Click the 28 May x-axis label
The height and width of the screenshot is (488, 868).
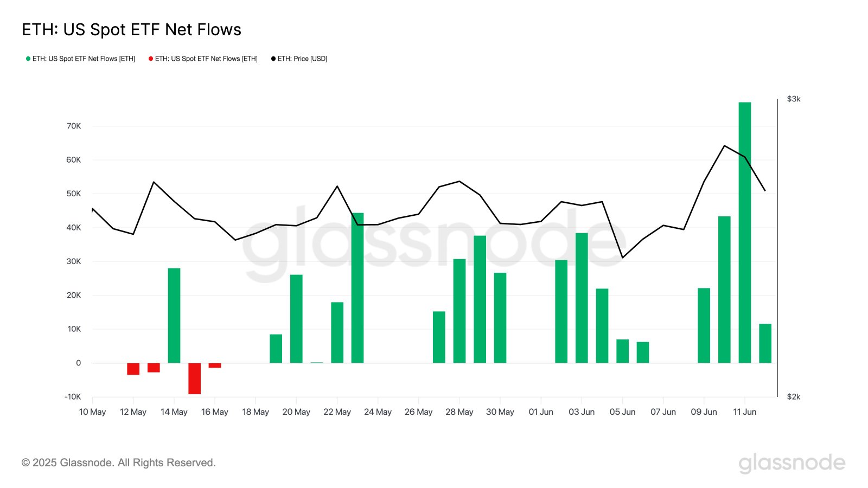pyautogui.click(x=459, y=412)
